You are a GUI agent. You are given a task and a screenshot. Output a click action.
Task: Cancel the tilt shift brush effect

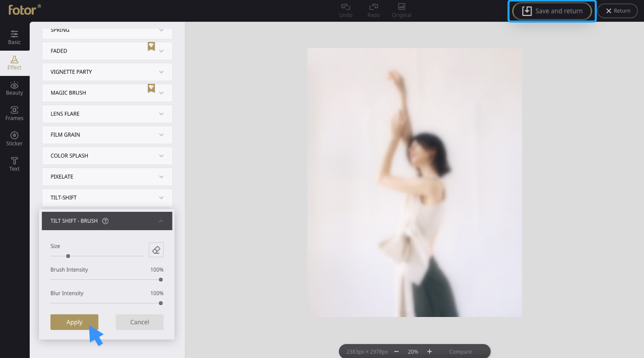pos(140,322)
